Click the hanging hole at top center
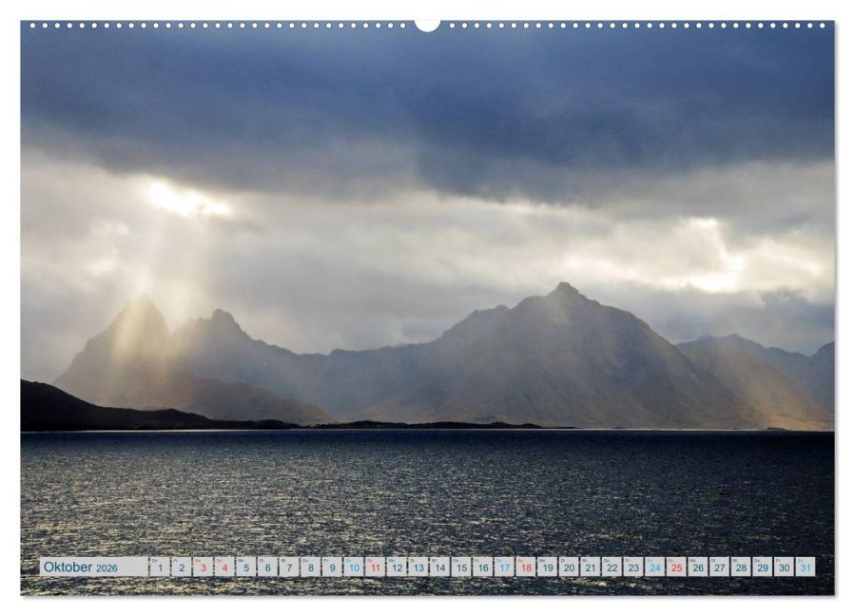 pos(428,24)
